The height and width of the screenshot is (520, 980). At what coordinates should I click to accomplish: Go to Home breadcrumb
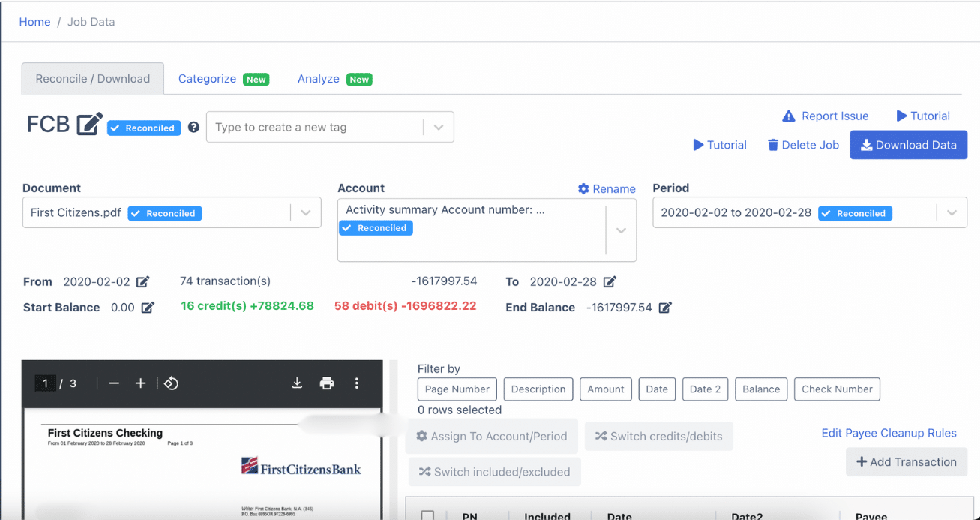coord(34,22)
